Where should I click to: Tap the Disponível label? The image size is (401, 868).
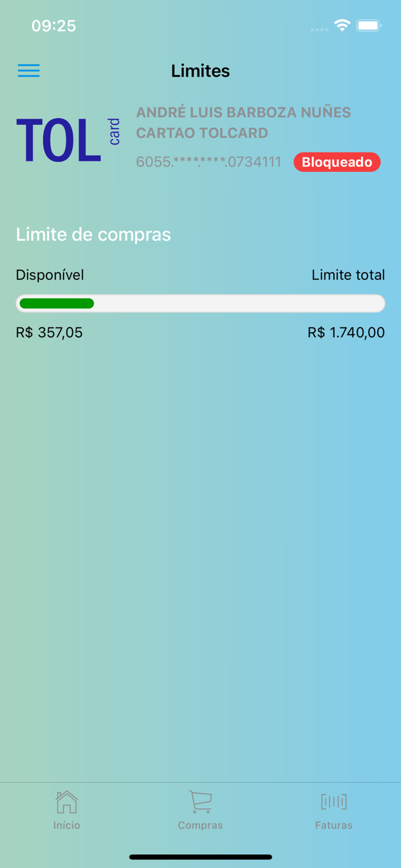[50, 275]
